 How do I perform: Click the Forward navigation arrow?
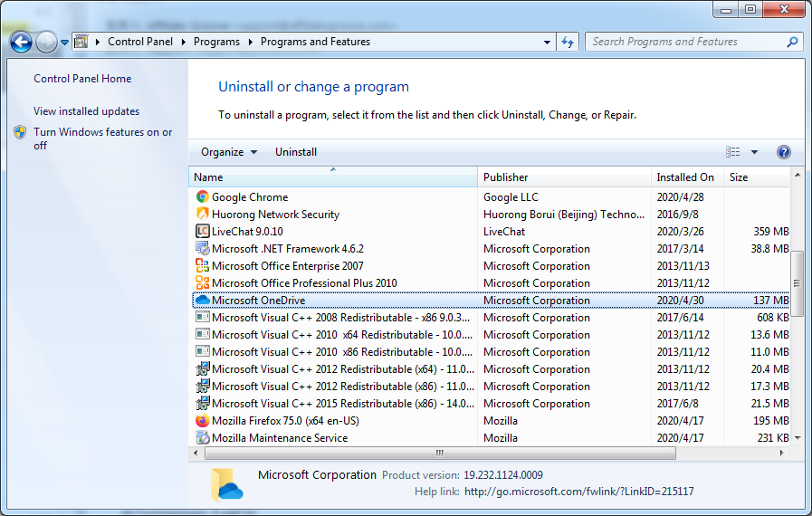[46, 42]
